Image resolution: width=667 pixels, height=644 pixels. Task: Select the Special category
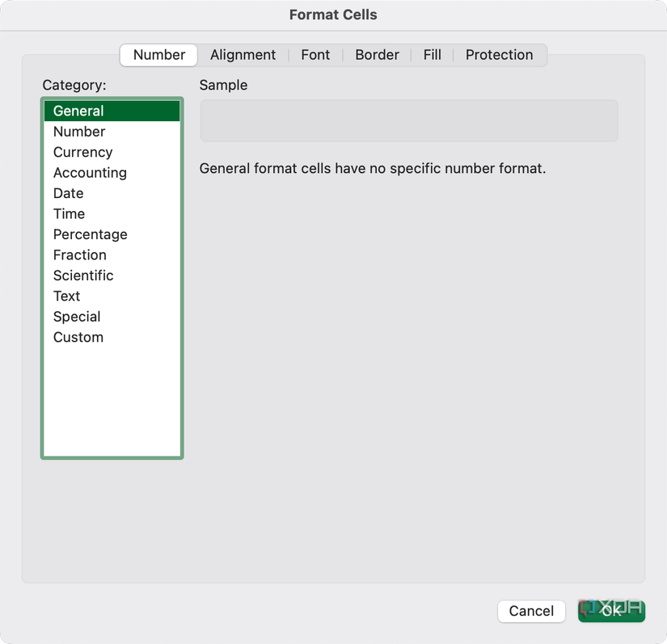point(112,317)
